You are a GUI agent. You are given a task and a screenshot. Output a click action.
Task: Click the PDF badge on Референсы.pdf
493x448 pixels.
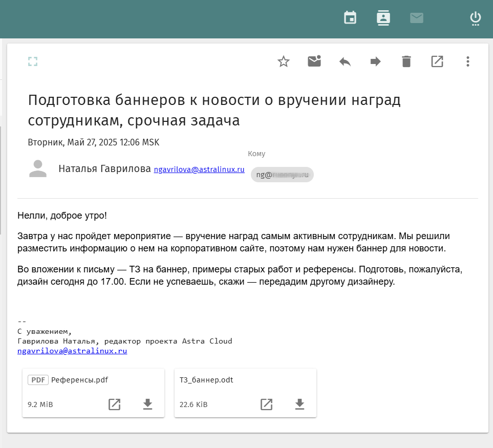point(38,380)
